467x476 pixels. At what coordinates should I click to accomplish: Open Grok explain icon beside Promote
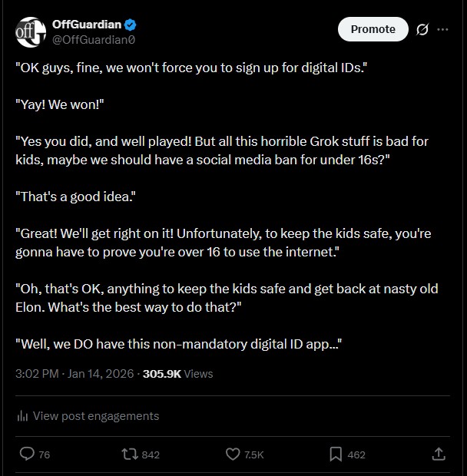coord(422,30)
